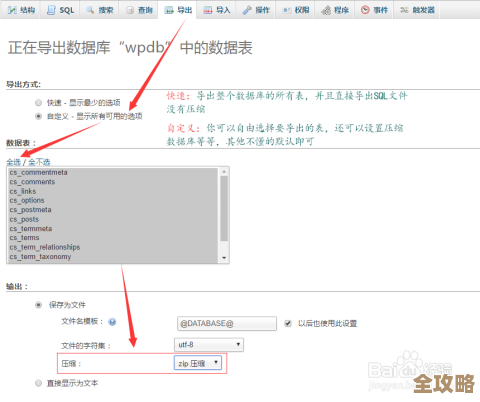Viewport: 480px width, 402px height.
Task: Open the utf-8 character set dropdown
Action: (x=209, y=345)
